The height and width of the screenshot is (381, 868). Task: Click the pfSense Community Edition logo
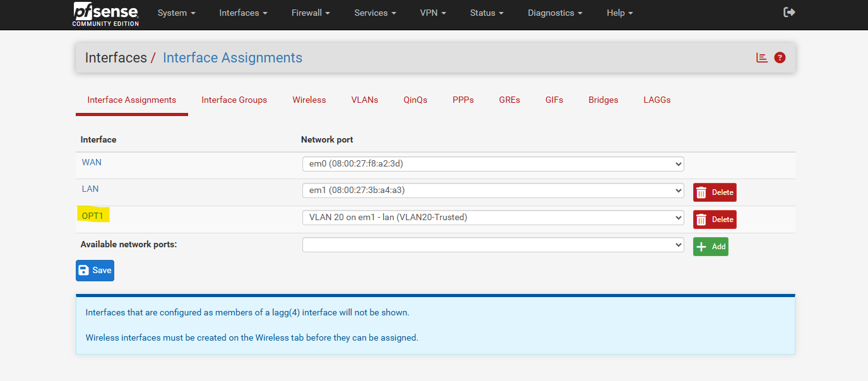click(x=105, y=14)
